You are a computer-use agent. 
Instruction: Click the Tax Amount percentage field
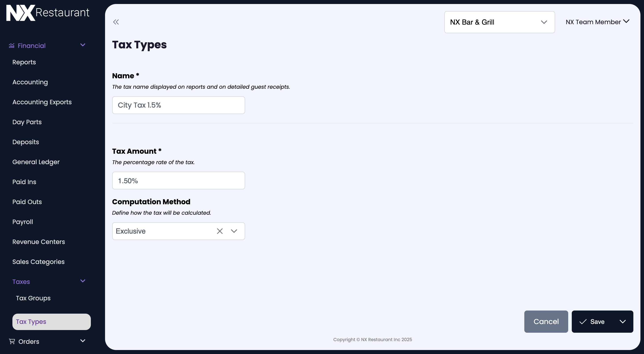pyautogui.click(x=178, y=181)
